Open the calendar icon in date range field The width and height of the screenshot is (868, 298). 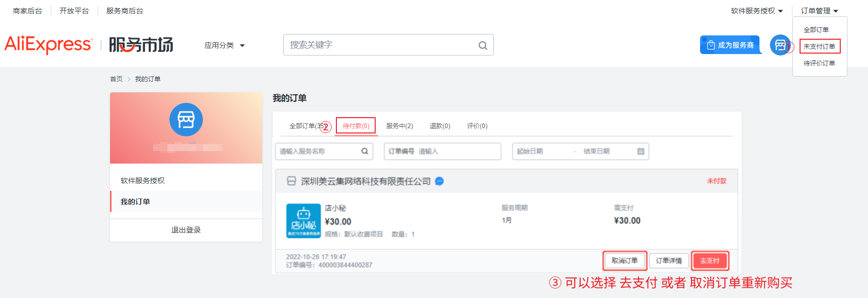pos(641,151)
